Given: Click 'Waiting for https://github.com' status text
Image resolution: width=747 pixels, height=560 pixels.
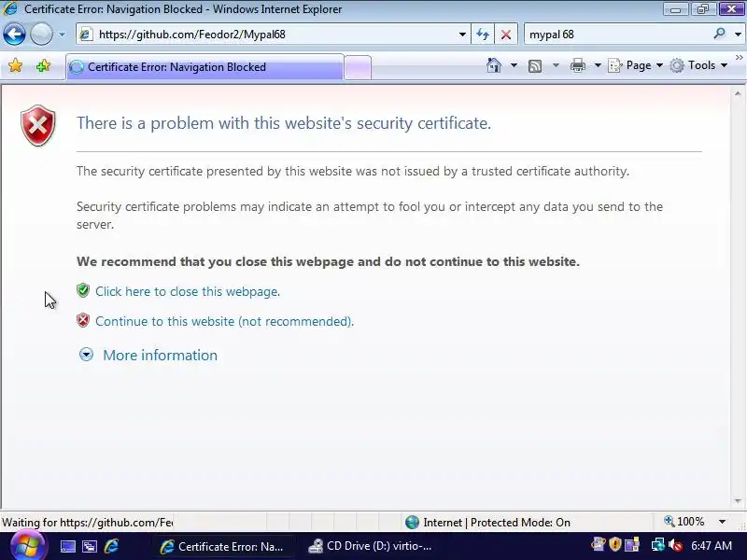Looking at the screenshot, I should click(87, 523).
